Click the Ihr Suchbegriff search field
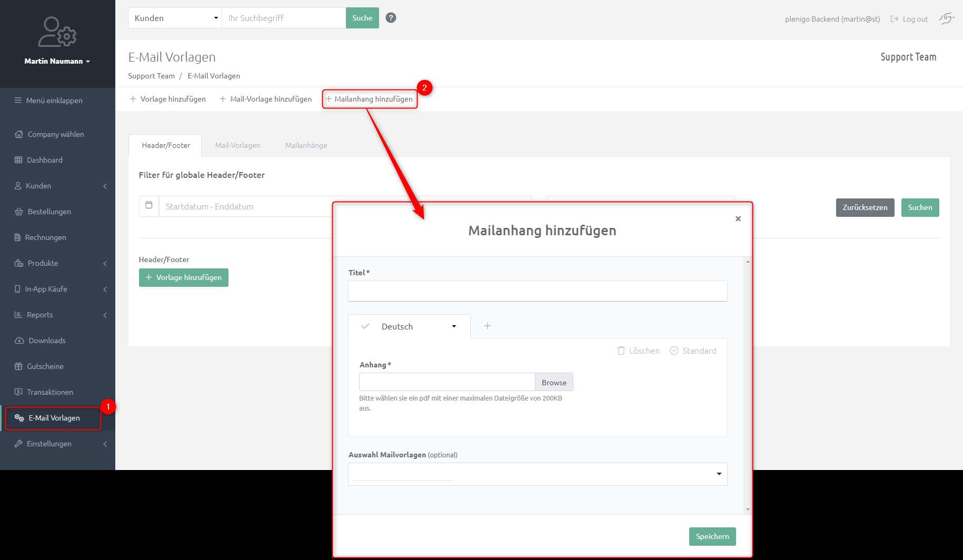This screenshot has height=560, width=963. [x=284, y=18]
